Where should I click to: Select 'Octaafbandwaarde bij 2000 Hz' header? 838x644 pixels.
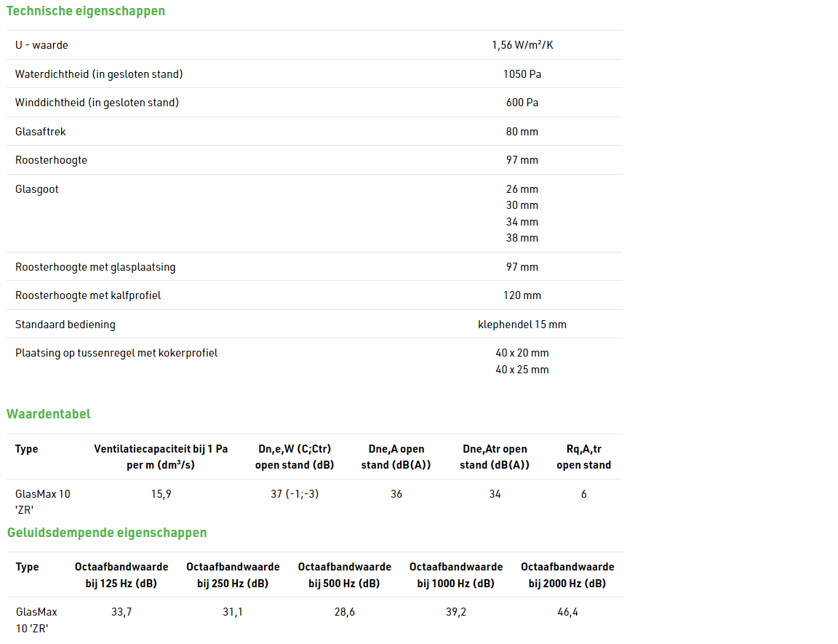567,575
